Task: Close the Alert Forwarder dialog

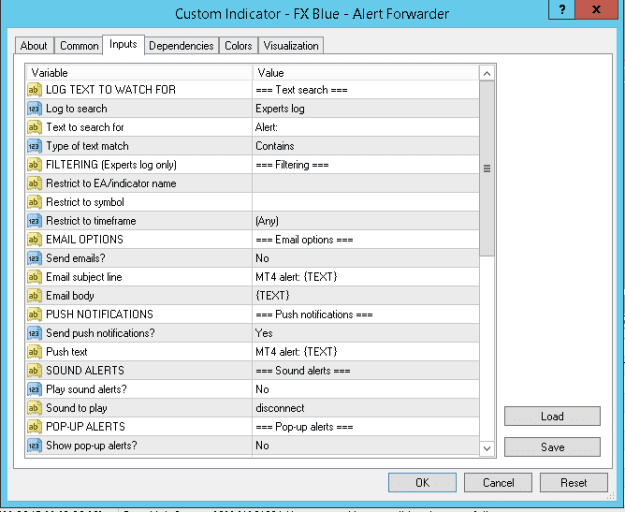Action: coord(596,9)
